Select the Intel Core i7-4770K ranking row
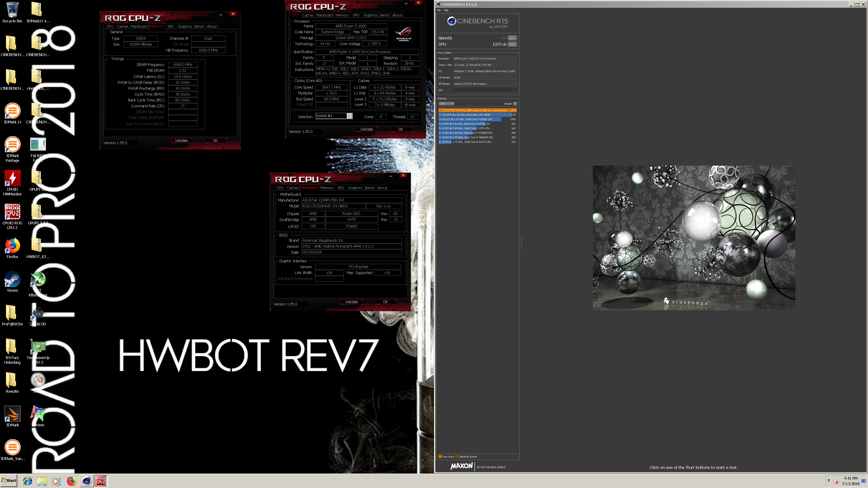 [x=477, y=124]
